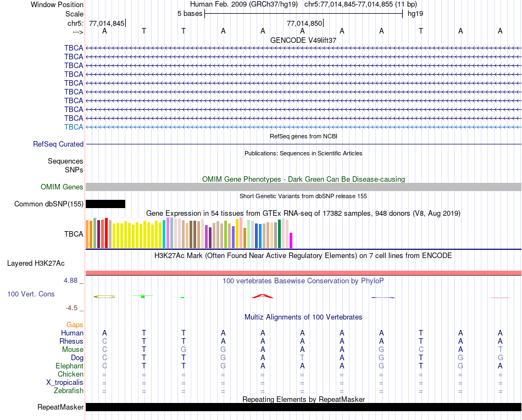Click the olive conservation glyph in 100 Vert. Cons
The image size is (522, 420).
point(104,296)
